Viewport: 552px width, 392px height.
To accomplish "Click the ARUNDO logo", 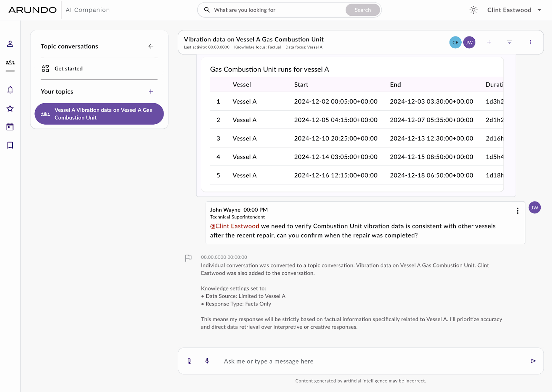I will point(32,10).
